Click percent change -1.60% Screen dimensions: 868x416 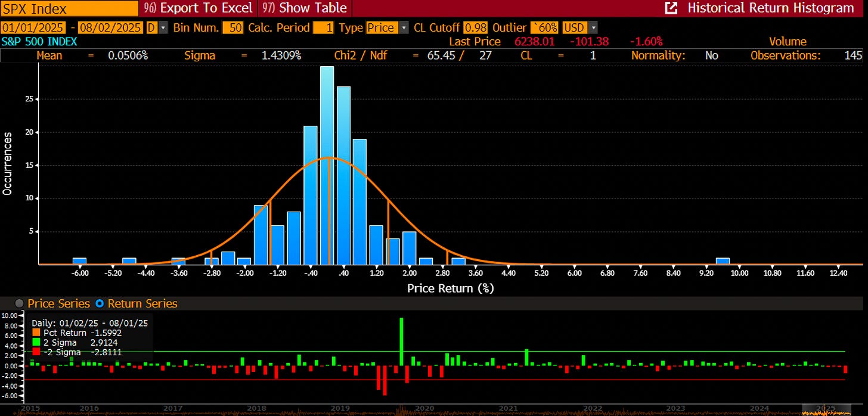click(x=646, y=41)
